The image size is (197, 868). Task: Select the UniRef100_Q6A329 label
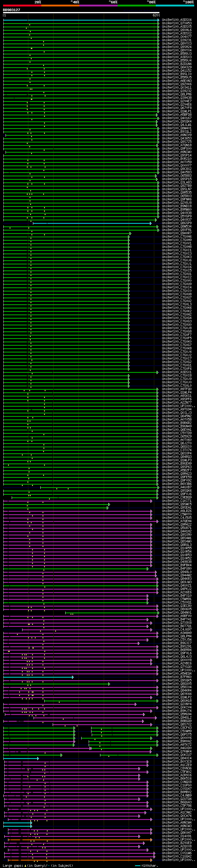pyautogui.click(x=177, y=67)
